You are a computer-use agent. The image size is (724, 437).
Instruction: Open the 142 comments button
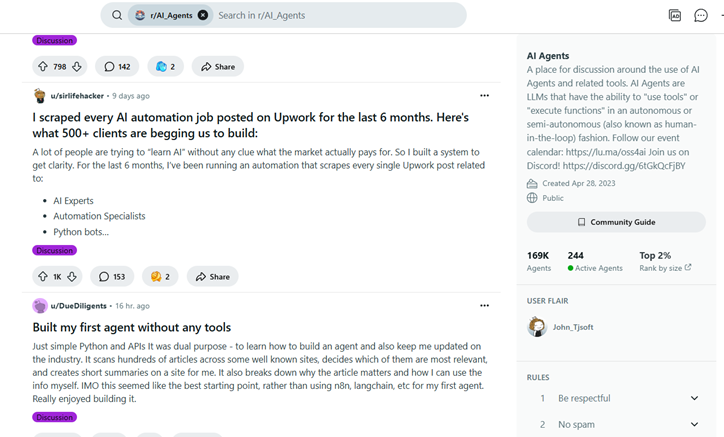click(117, 67)
